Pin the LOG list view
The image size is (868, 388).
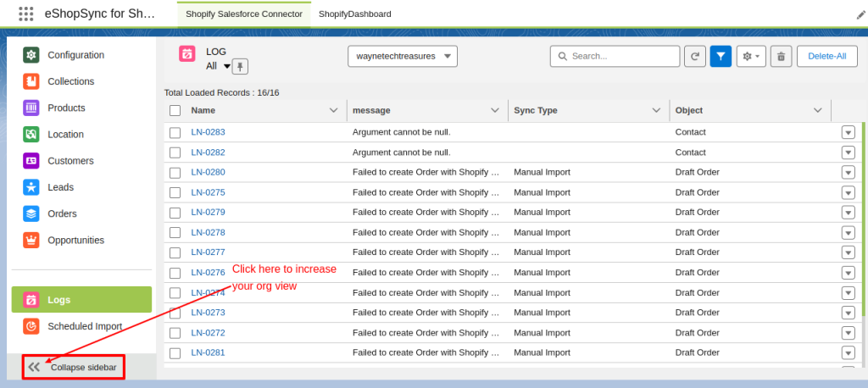point(240,66)
